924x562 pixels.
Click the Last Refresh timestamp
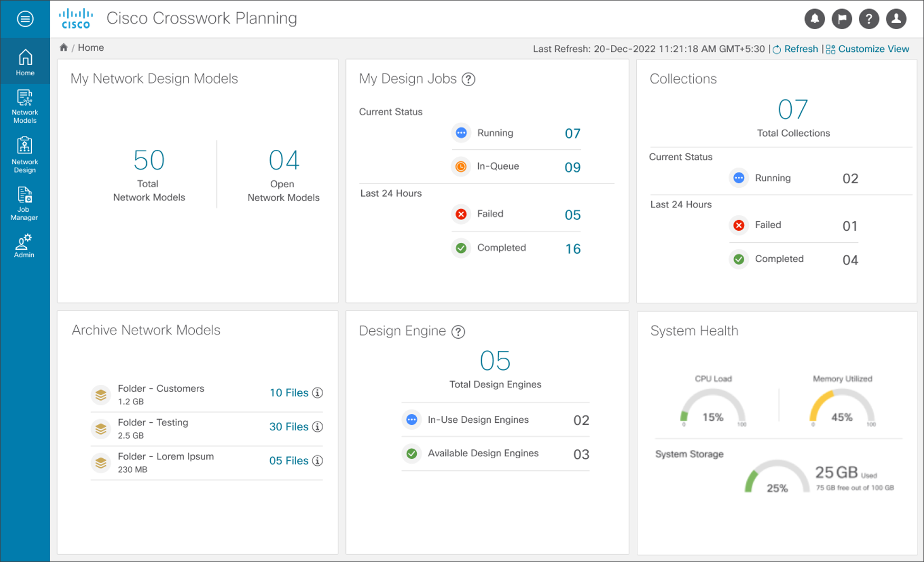click(x=649, y=49)
